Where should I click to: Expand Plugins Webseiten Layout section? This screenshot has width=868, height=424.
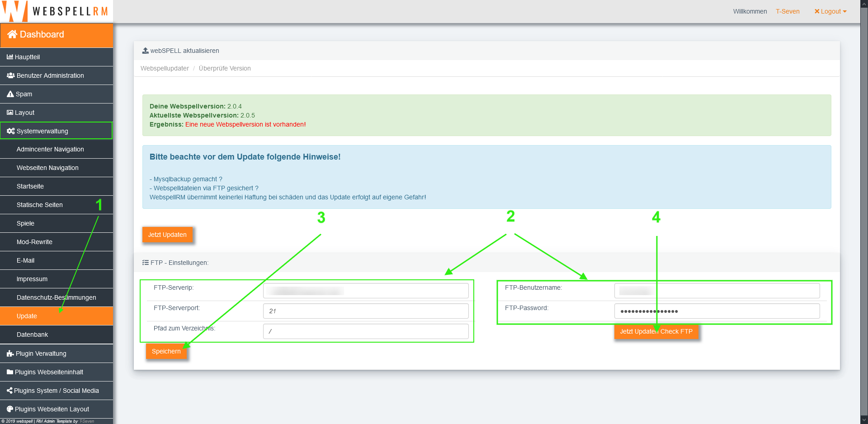point(57,409)
